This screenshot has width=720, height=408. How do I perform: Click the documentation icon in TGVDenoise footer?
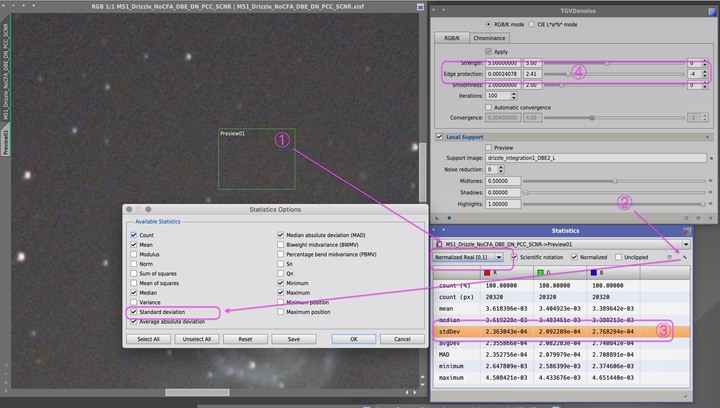pos(698,218)
